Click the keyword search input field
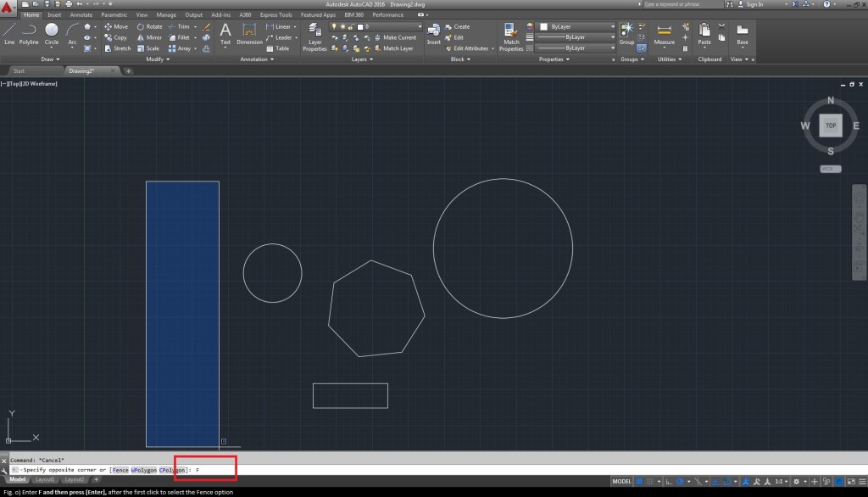The image size is (868, 497). point(682,4)
